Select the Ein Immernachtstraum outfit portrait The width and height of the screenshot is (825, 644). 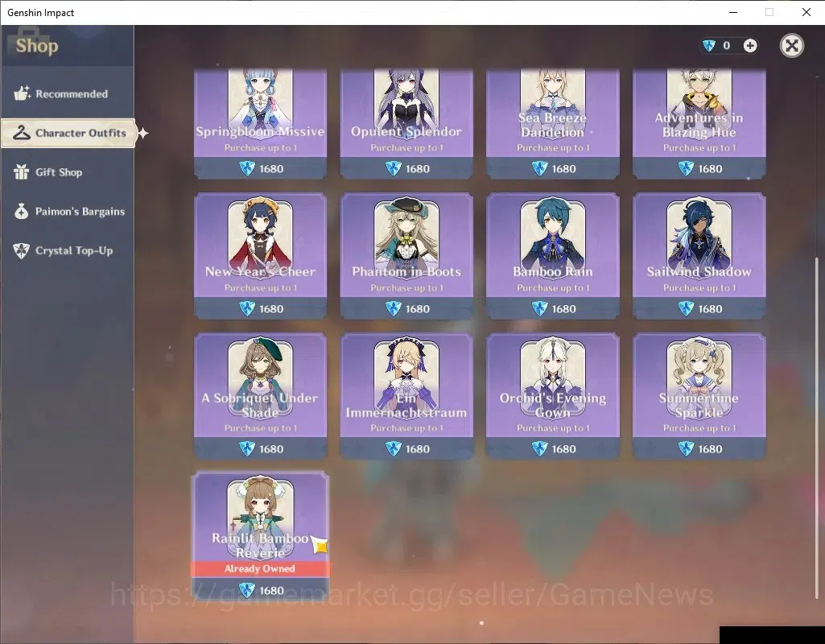[x=406, y=378]
